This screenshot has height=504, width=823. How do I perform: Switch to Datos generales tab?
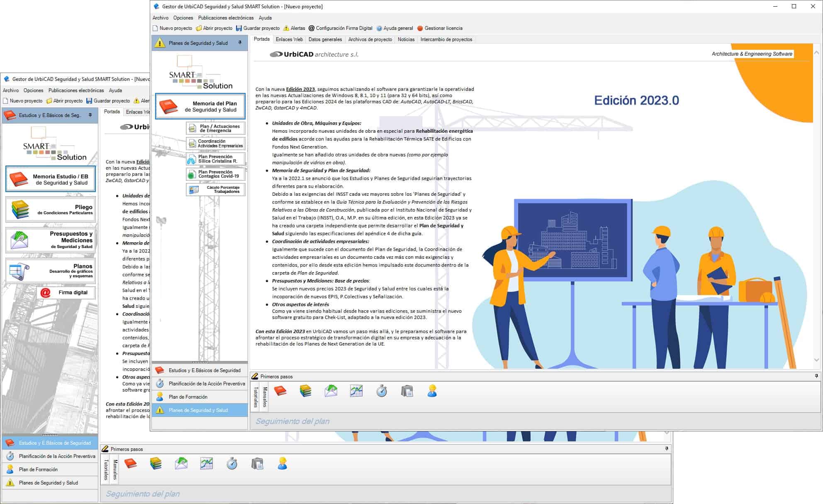(x=325, y=39)
